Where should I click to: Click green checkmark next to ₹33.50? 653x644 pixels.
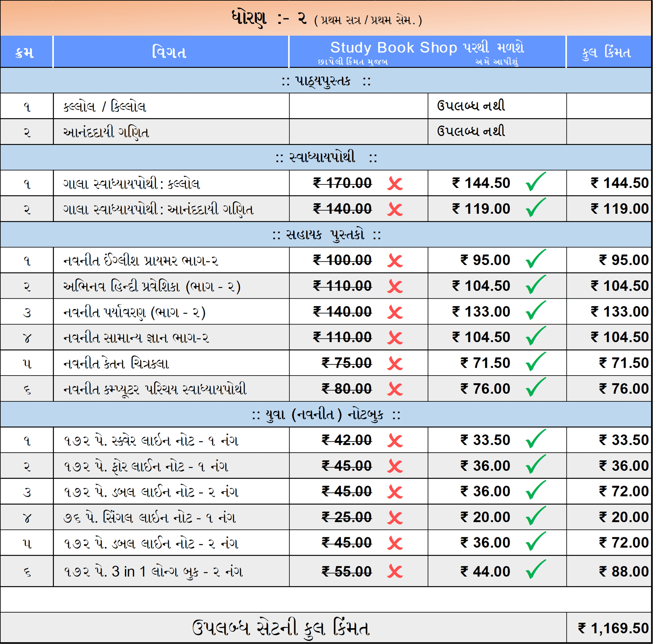(536, 439)
